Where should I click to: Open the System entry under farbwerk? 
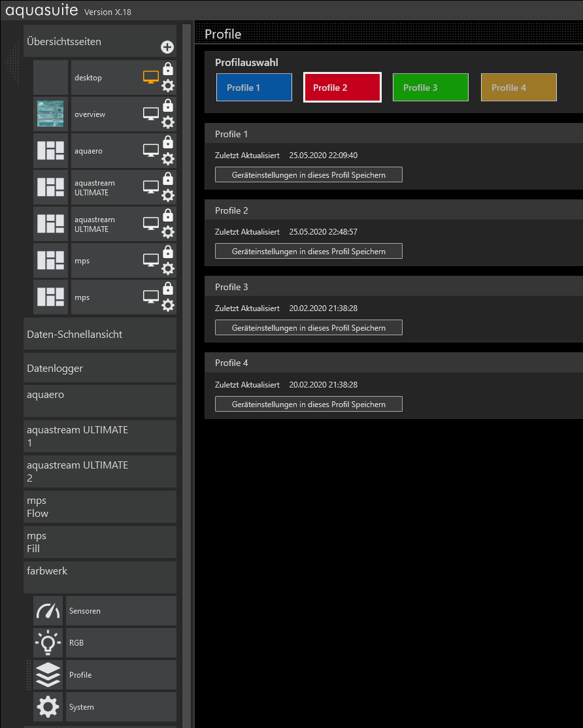tap(121, 706)
